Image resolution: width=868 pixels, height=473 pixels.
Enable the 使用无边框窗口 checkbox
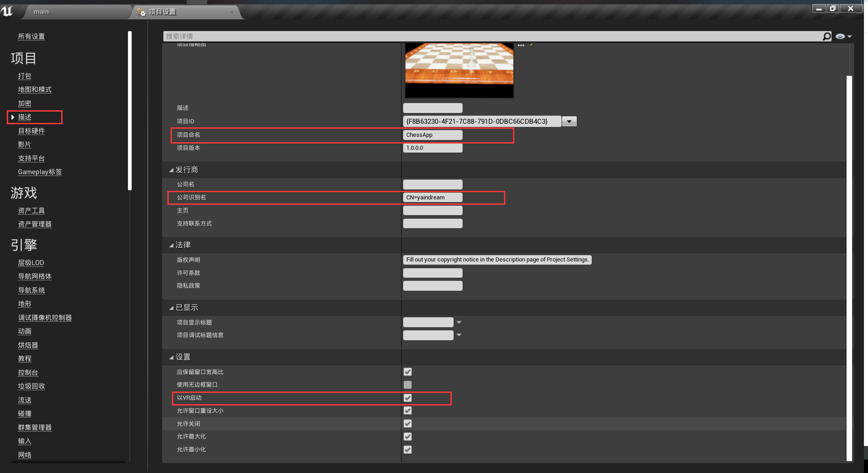(408, 385)
